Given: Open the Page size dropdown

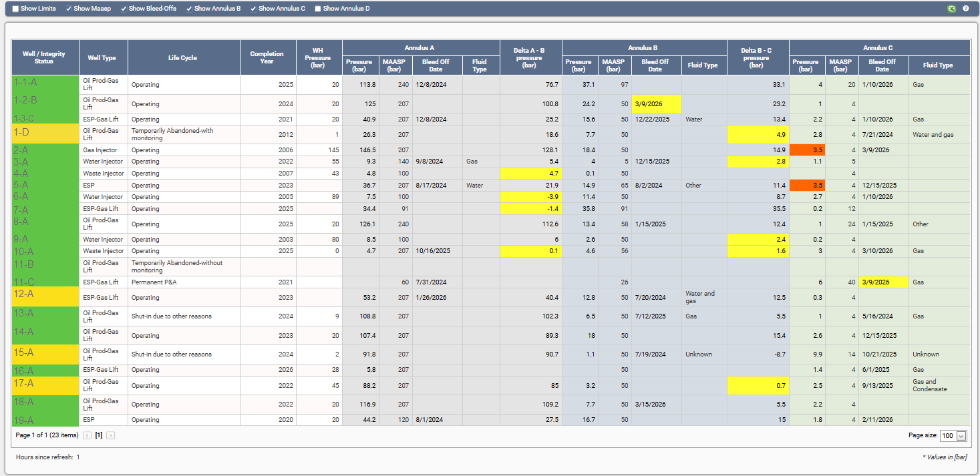Looking at the screenshot, I should tap(961, 436).
